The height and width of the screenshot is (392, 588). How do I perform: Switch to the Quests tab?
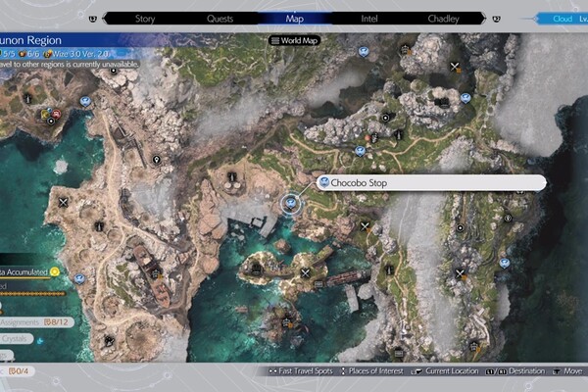(x=220, y=19)
